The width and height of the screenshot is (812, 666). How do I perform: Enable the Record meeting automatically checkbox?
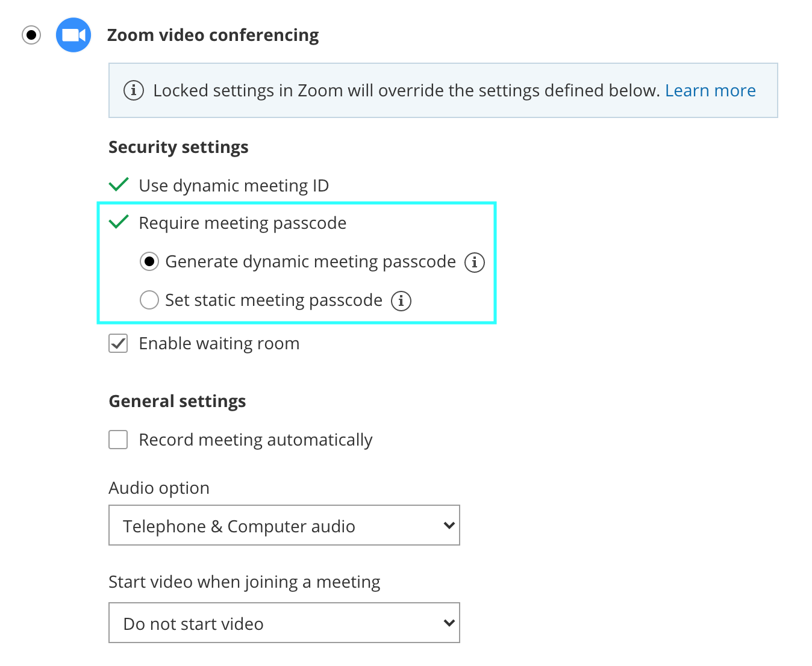tap(118, 440)
